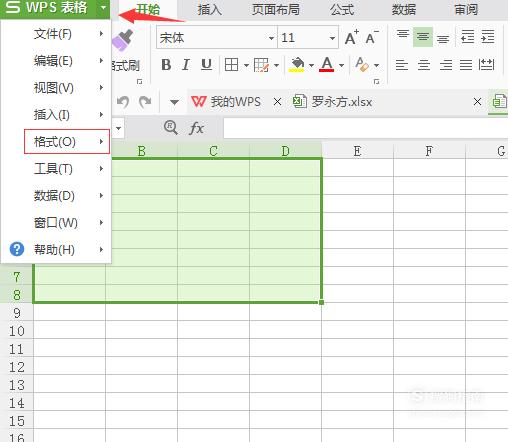Open the 视图(V) submenu
The height and width of the screenshot is (442, 508).
[x=56, y=88]
